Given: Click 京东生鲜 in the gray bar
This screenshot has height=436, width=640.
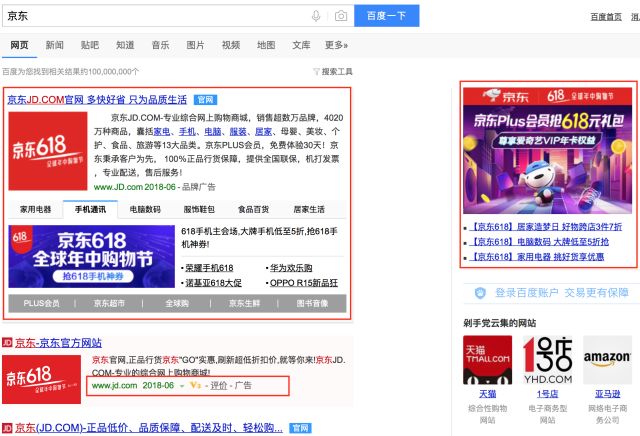Looking at the screenshot, I should tap(244, 303).
